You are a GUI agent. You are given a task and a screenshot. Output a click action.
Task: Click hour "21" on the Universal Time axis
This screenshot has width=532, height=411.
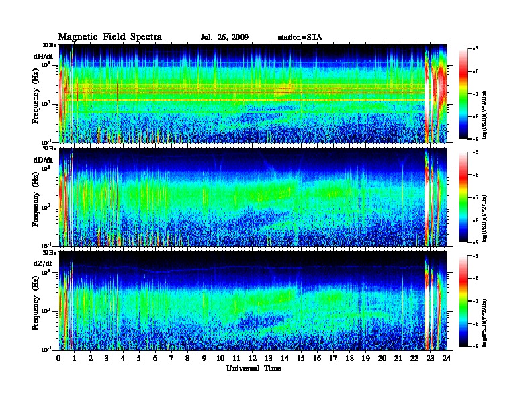(x=398, y=358)
